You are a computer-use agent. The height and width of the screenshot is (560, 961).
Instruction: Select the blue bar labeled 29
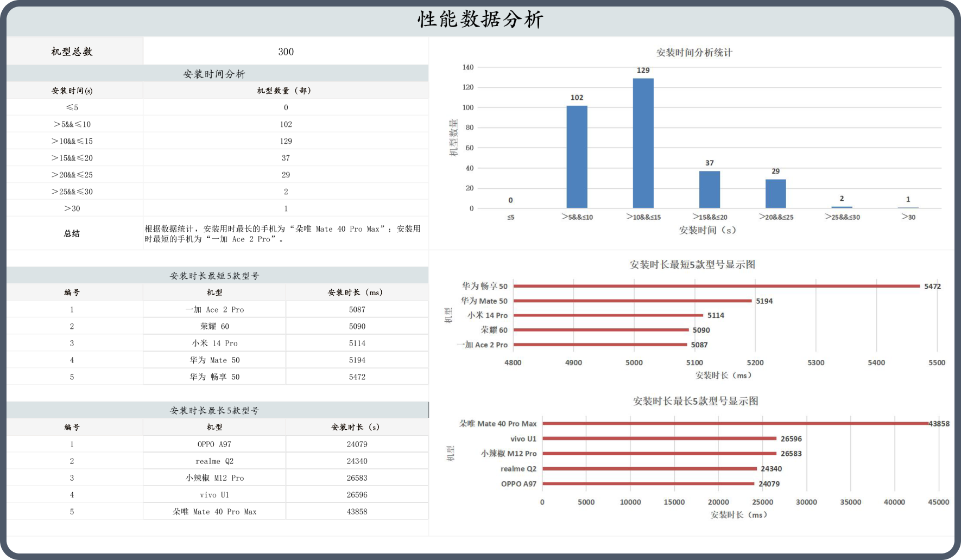(775, 194)
